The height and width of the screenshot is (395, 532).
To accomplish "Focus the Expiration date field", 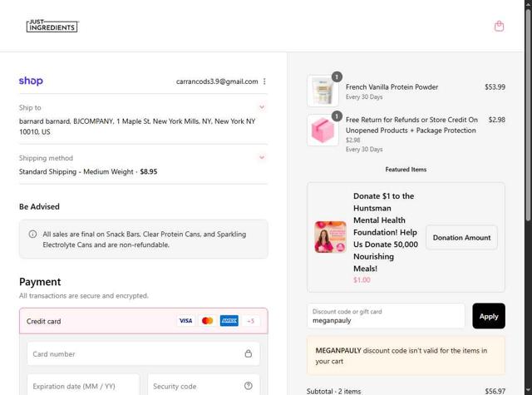I will click(x=83, y=386).
